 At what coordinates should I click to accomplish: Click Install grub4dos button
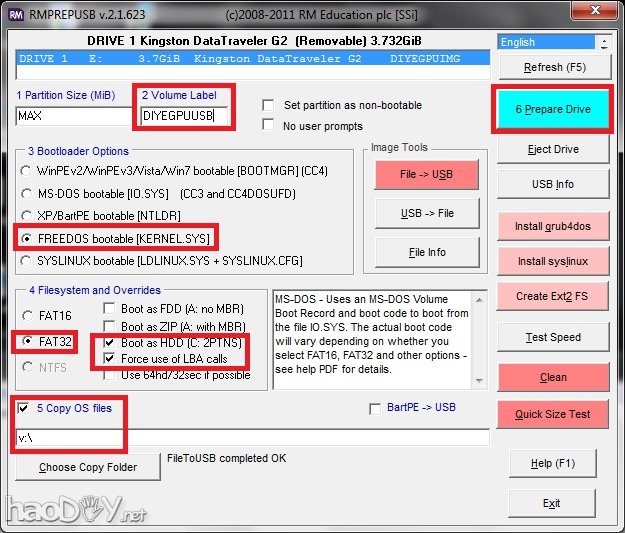[x=552, y=226]
